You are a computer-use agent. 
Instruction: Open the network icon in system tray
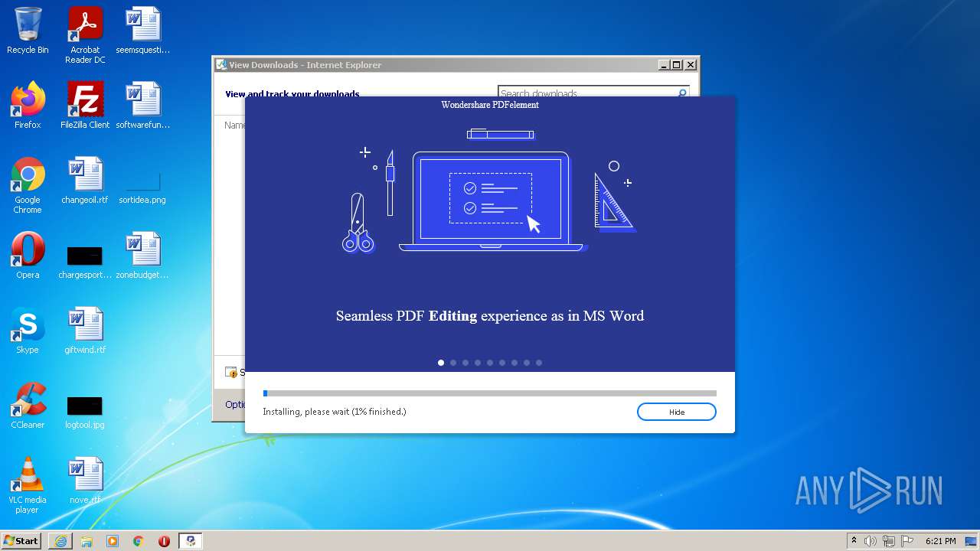889,541
